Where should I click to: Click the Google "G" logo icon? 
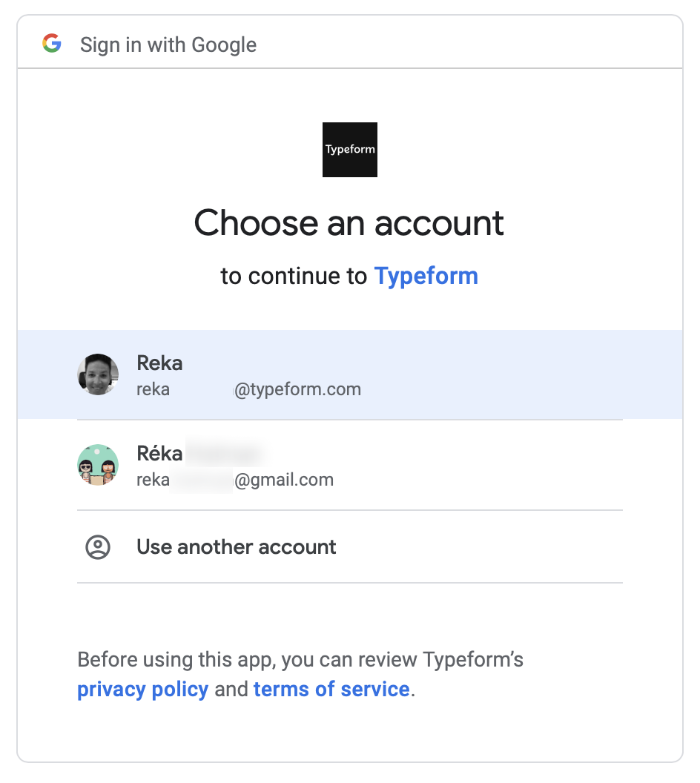(x=52, y=44)
